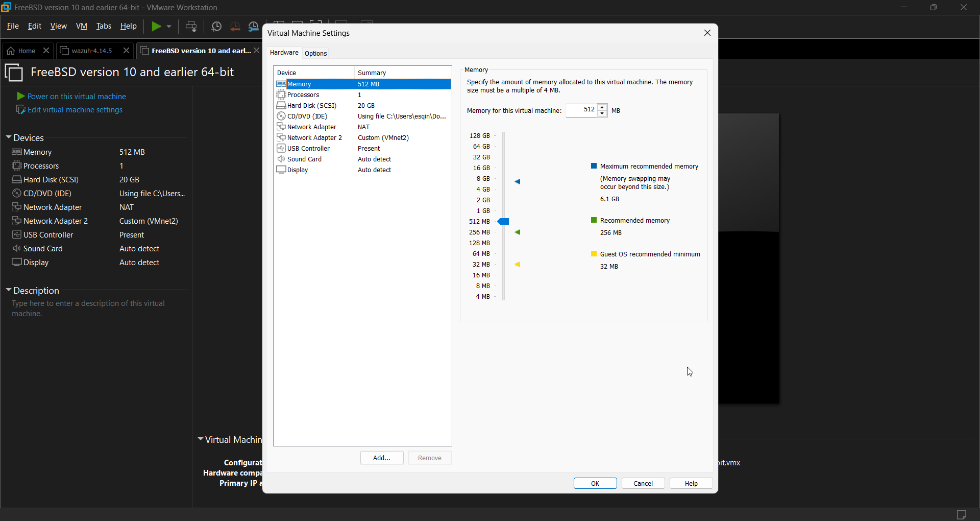Open the Tabs menu
The image size is (980, 521).
click(104, 26)
